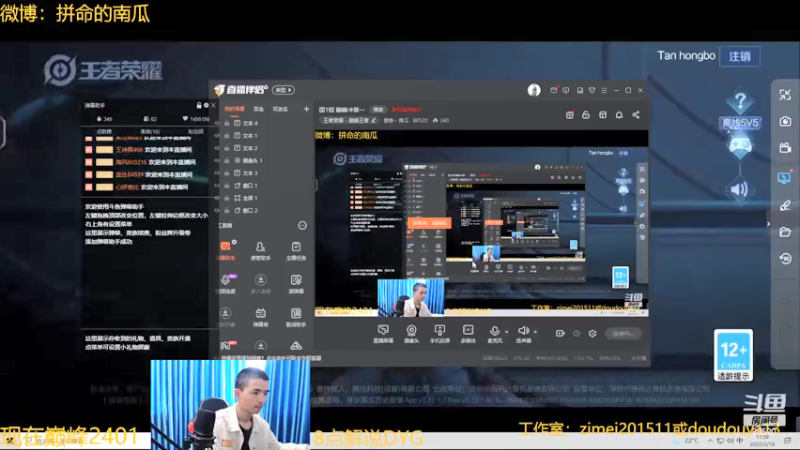Add 多媒体 media source
Image resolution: width=800 pixels, height=450 pixels.
468,334
